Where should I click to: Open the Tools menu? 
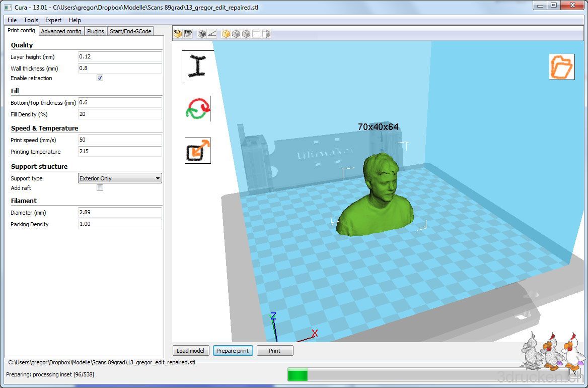click(x=31, y=20)
